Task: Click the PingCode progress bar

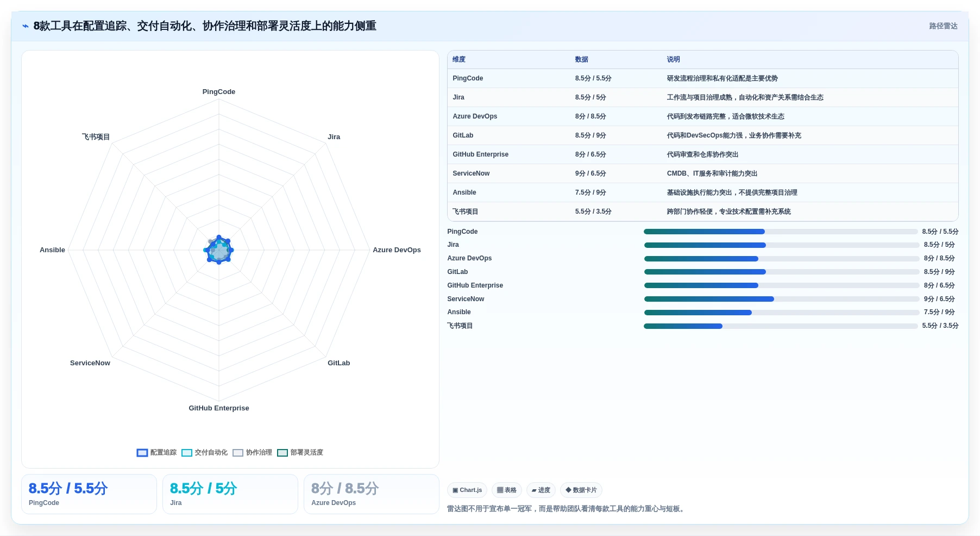Action: 781,232
